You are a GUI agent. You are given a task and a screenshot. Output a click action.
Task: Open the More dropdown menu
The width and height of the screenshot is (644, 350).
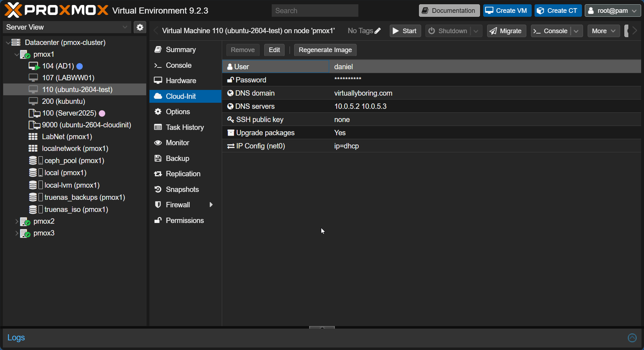click(x=604, y=31)
